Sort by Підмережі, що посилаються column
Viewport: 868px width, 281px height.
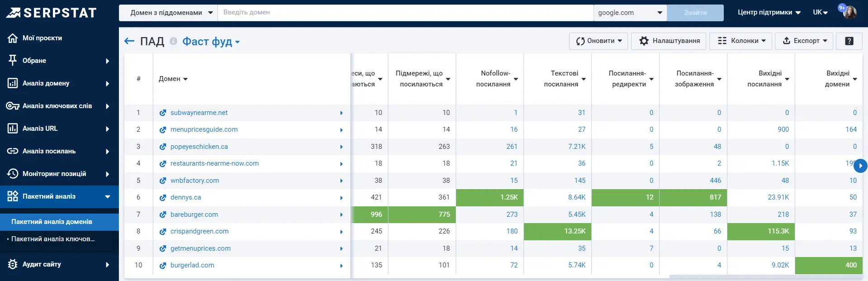tap(423, 79)
